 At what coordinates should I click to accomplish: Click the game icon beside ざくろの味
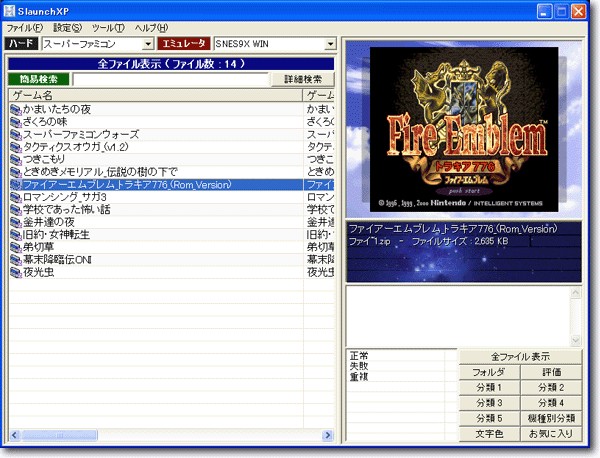pyautogui.click(x=16, y=122)
